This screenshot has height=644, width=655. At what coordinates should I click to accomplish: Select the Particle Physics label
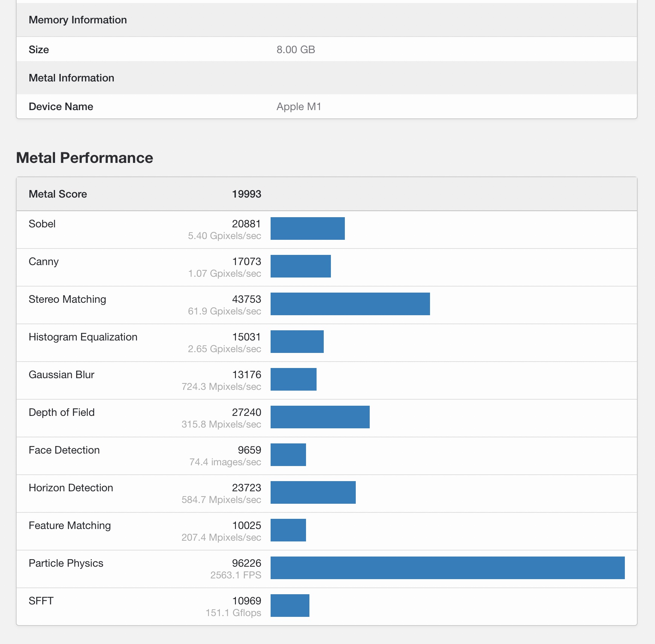click(x=66, y=563)
